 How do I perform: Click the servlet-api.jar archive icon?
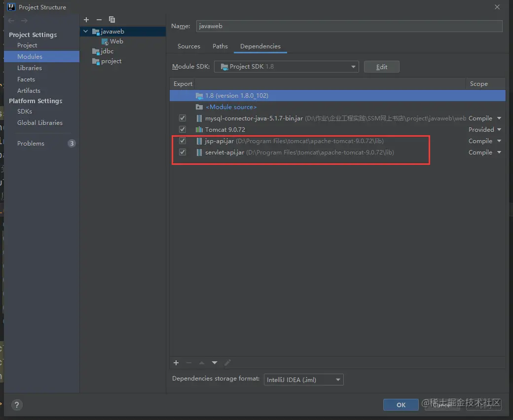[x=199, y=153]
